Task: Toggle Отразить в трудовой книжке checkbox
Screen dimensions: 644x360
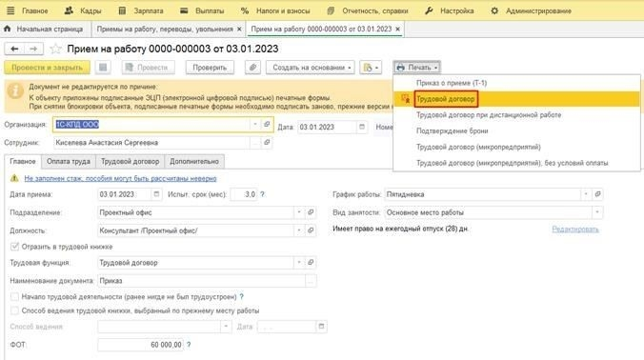Action: [x=15, y=247]
